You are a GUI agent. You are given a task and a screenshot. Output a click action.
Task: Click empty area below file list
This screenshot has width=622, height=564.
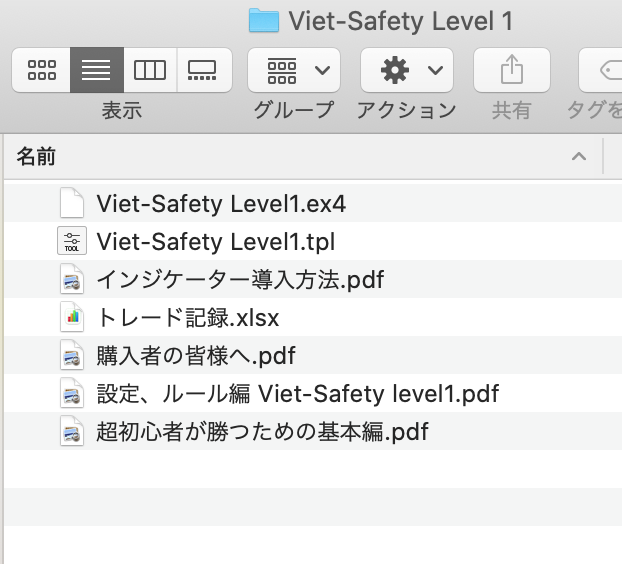point(313,506)
